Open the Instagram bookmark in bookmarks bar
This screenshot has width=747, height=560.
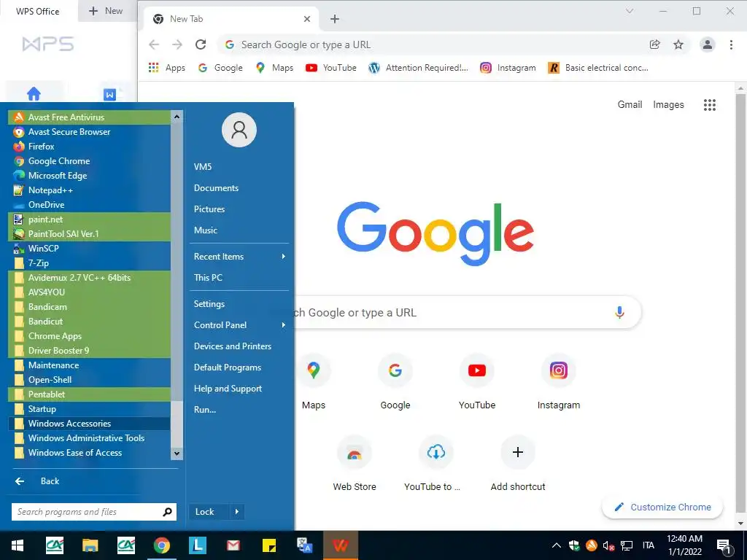[508, 68]
